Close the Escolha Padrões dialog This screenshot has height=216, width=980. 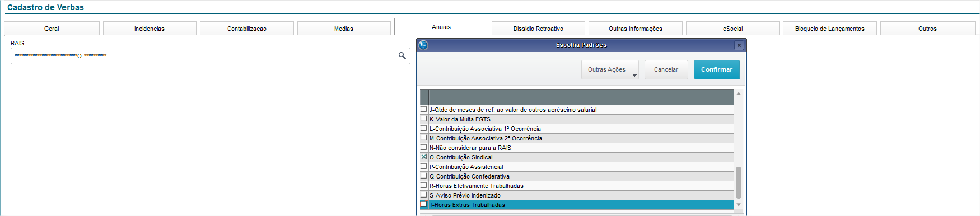coord(739,45)
